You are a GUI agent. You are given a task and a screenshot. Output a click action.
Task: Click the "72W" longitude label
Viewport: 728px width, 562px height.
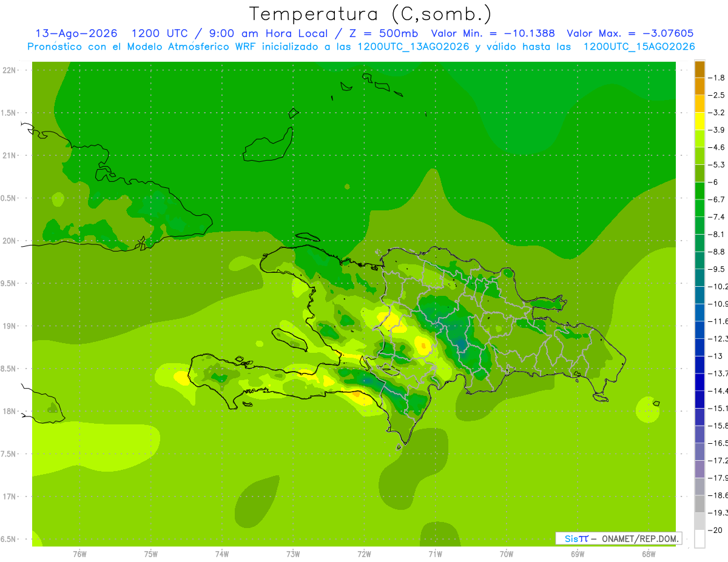pos(364,554)
